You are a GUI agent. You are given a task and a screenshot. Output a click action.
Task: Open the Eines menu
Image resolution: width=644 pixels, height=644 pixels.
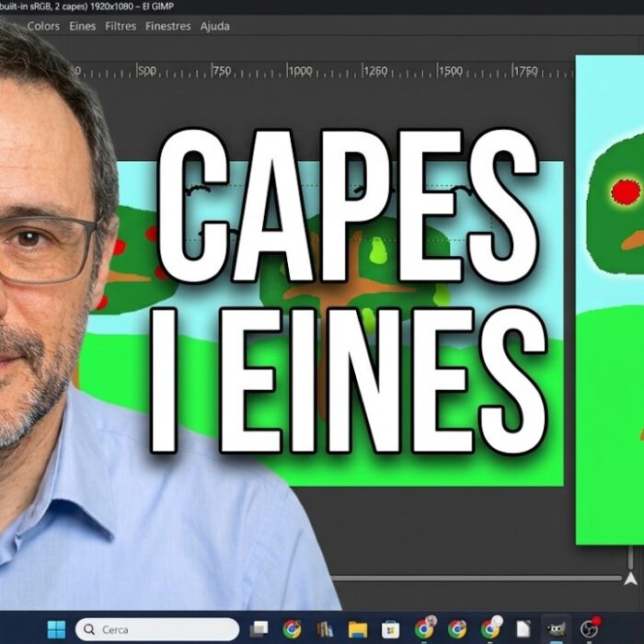pos(82,27)
